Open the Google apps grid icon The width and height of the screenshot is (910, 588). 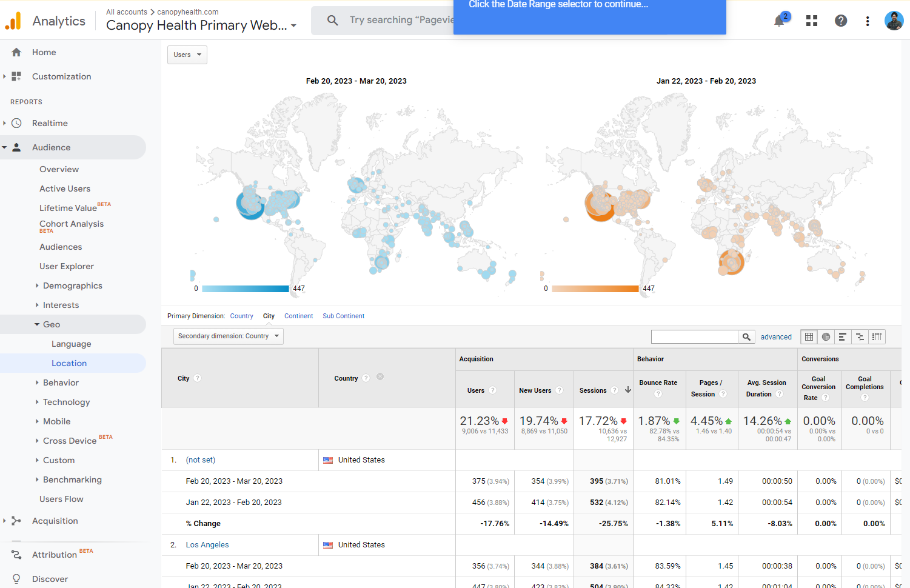click(812, 21)
